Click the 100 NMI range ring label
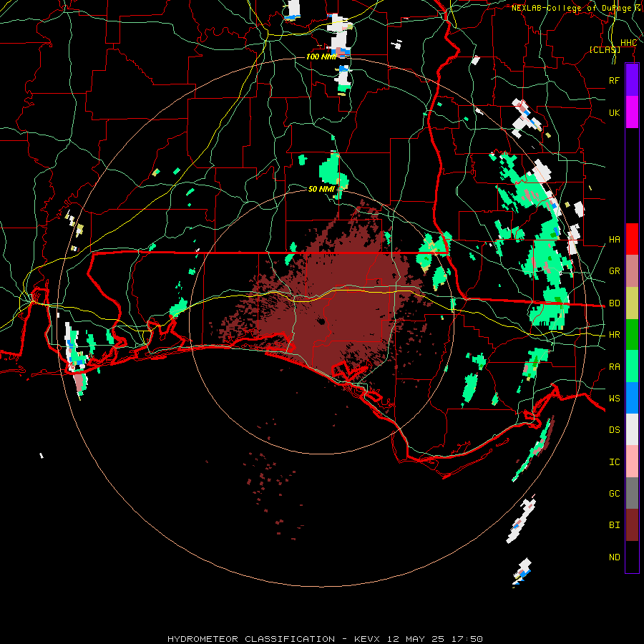The width and height of the screenshot is (644, 644). (x=321, y=57)
